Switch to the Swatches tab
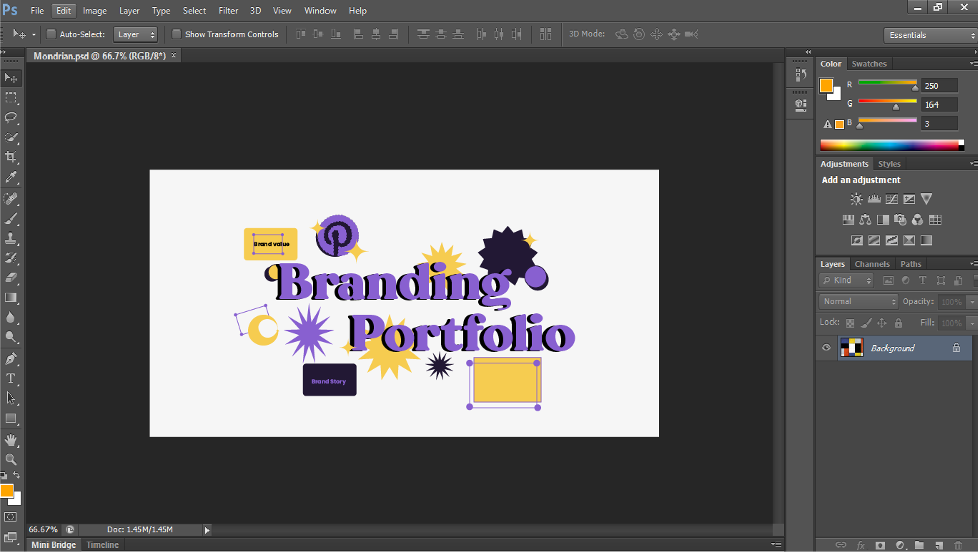 click(868, 64)
